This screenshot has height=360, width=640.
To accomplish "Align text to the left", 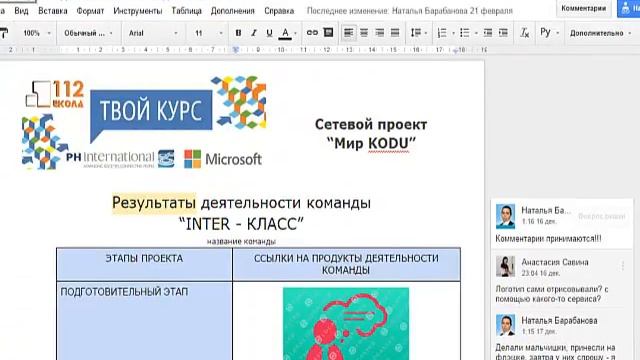I will (x=348, y=33).
